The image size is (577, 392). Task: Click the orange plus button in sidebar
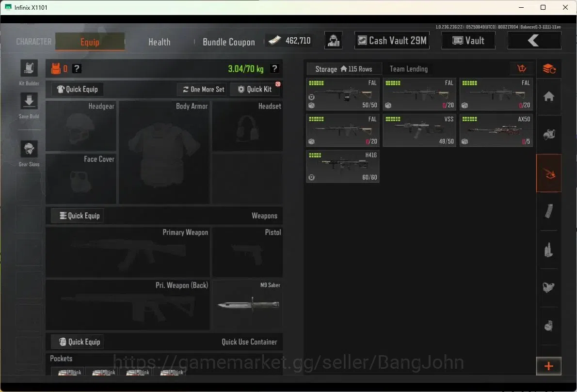(549, 366)
